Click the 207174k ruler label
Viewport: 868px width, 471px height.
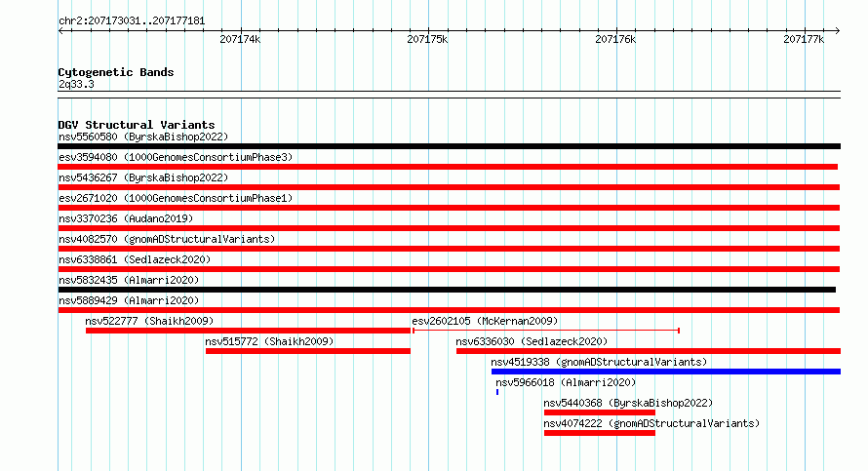pos(240,39)
